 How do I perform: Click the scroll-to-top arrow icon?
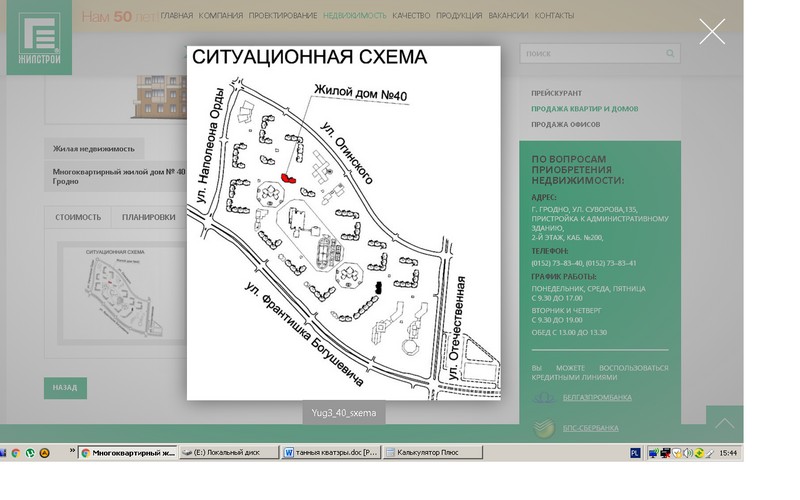pos(723,424)
